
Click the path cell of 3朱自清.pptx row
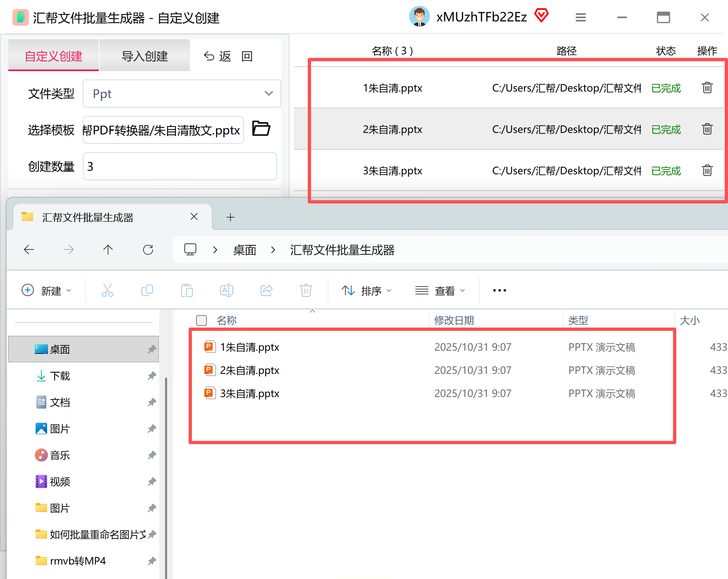tap(567, 171)
